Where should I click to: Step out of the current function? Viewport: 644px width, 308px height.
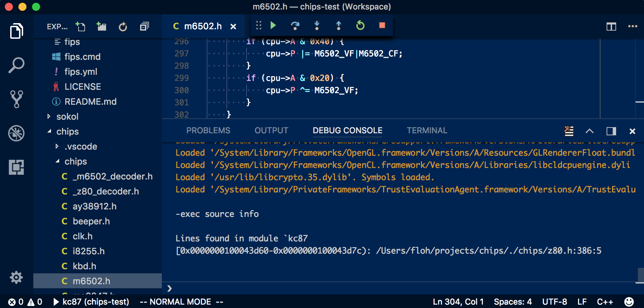tap(338, 25)
